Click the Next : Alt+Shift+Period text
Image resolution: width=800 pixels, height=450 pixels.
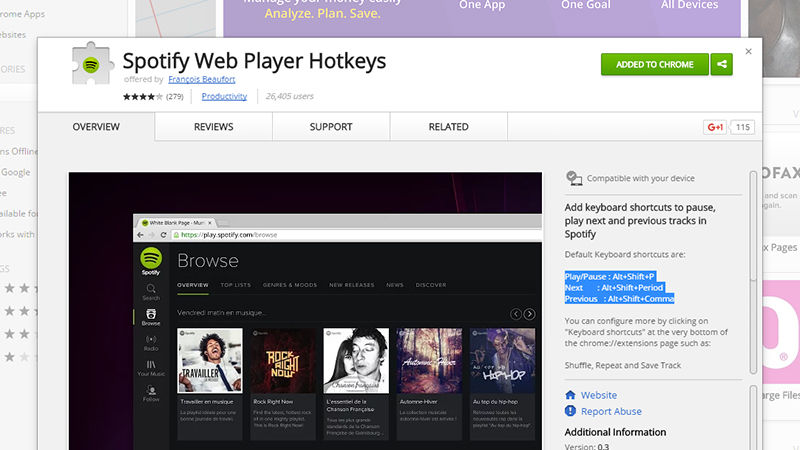[614, 287]
